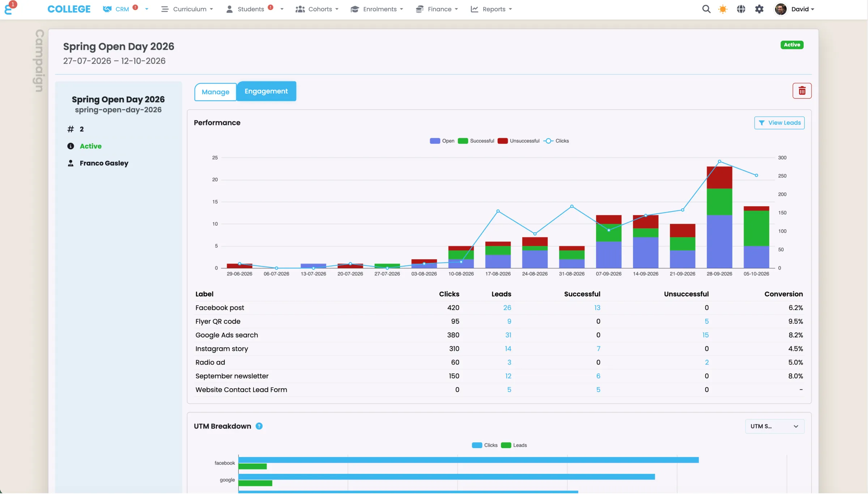Switch to the Manage tab
Screen dimensions: 868x494
pos(216,92)
